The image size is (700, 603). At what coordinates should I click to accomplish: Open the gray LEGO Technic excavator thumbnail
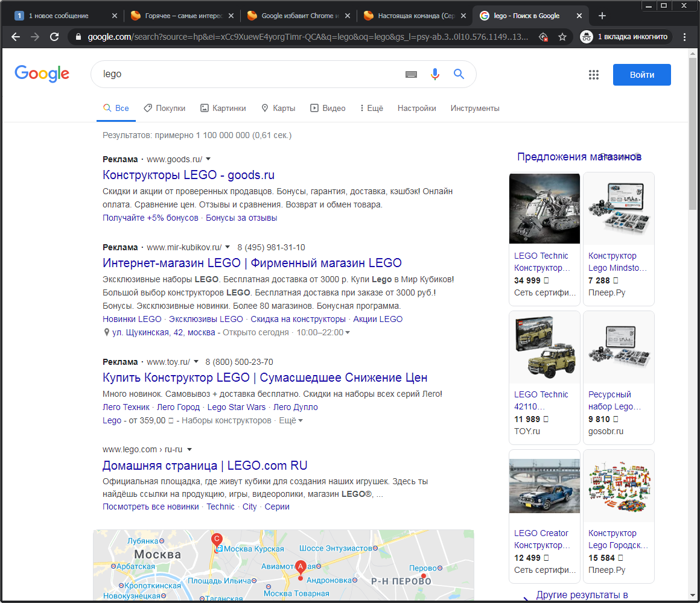click(x=545, y=208)
